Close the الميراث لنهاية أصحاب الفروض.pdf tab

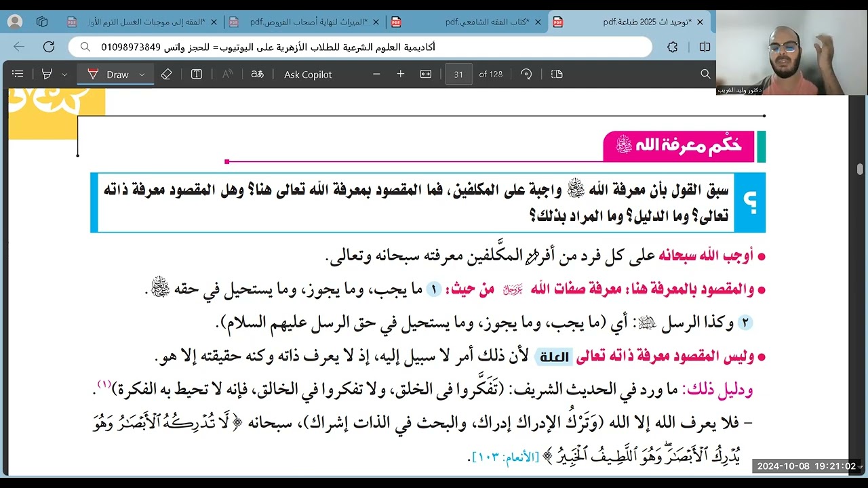(375, 22)
